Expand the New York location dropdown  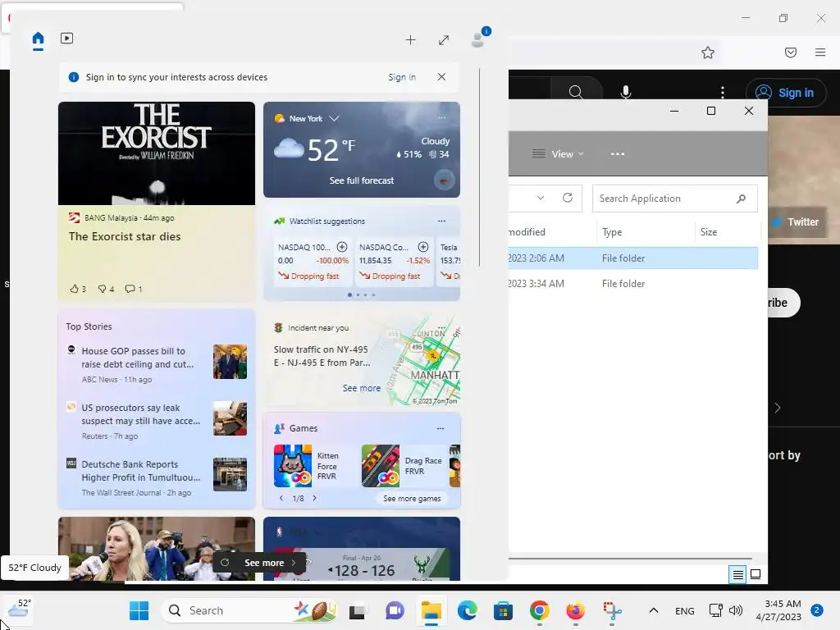coord(335,118)
